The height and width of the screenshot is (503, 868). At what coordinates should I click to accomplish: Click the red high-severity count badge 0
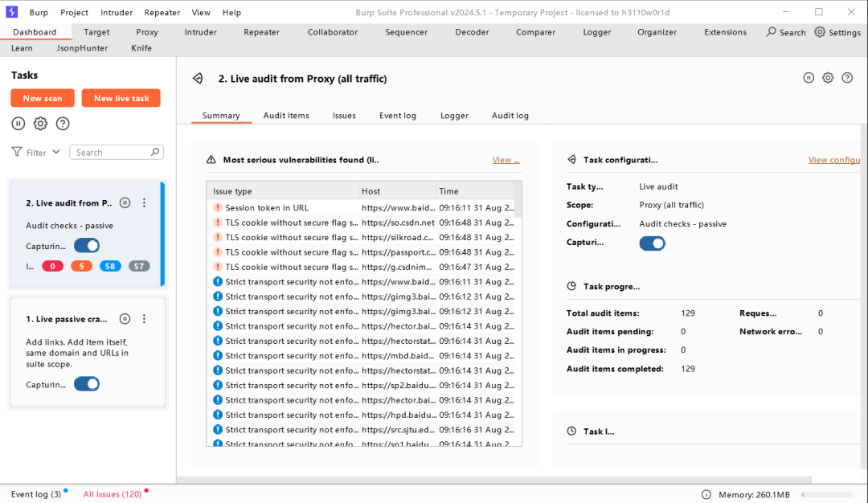click(x=52, y=266)
